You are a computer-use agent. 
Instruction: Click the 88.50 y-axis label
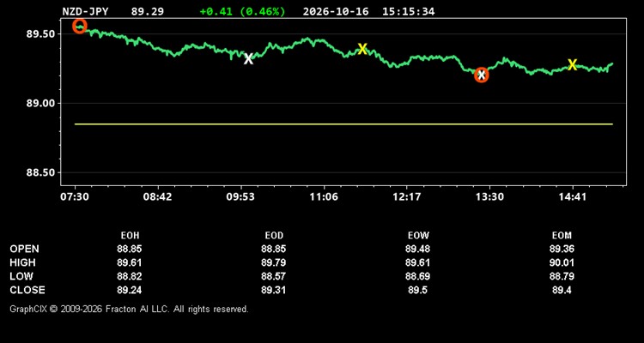[x=40, y=172]
